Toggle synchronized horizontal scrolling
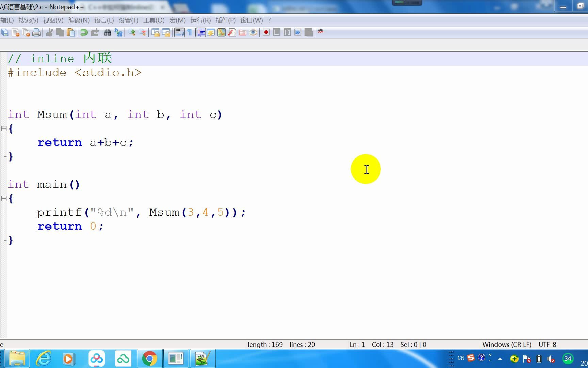588x368 pixels. click(x=166, y=32)
